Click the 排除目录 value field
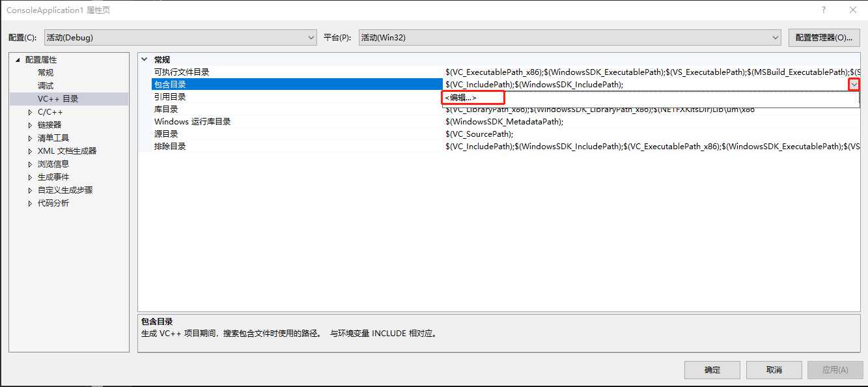Viewport: 868px width, 387px height. [x=651, y=147]
